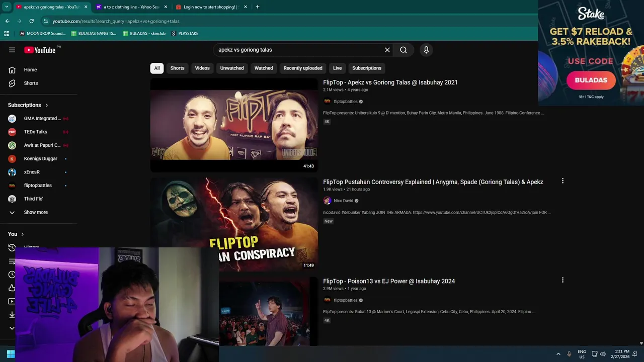Open the volume tray icon

603,354
